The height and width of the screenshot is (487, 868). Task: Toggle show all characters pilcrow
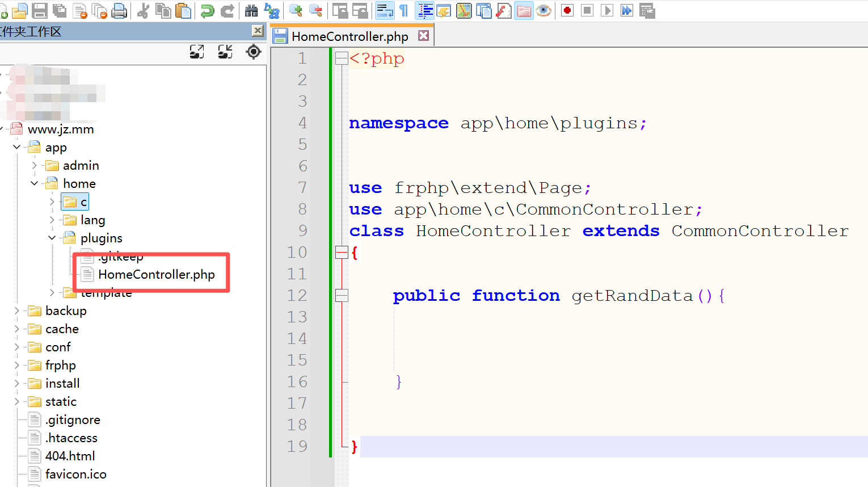tap(404, 11)
